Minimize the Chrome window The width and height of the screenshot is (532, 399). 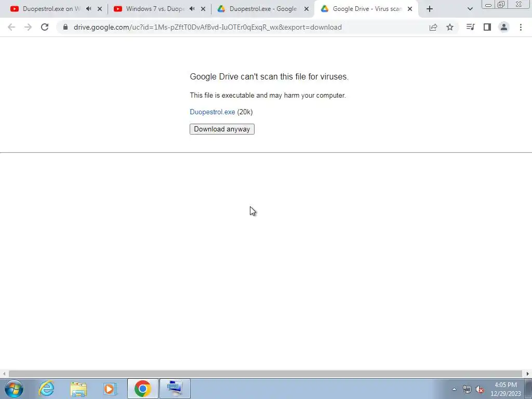coord(488,5)
